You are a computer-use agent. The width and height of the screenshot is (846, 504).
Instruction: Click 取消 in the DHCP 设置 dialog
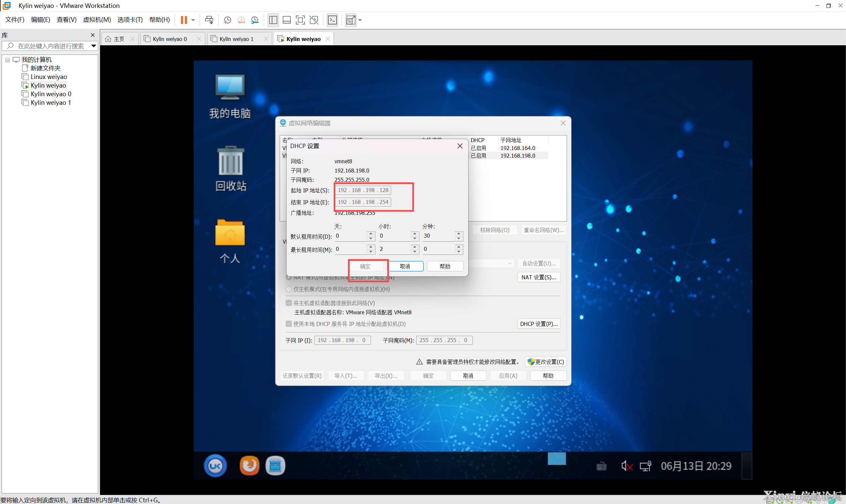tap(405, 266)
